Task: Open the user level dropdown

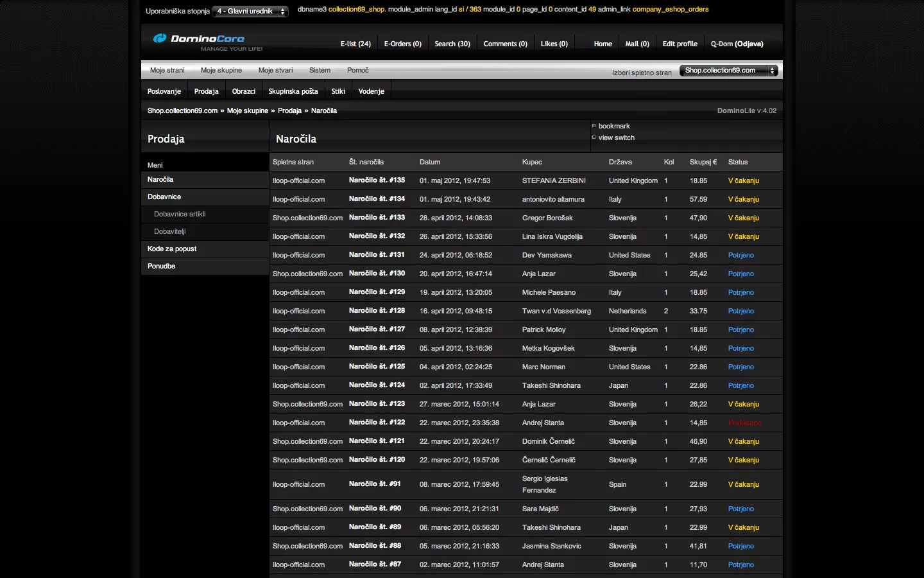Action: [250, 12]
